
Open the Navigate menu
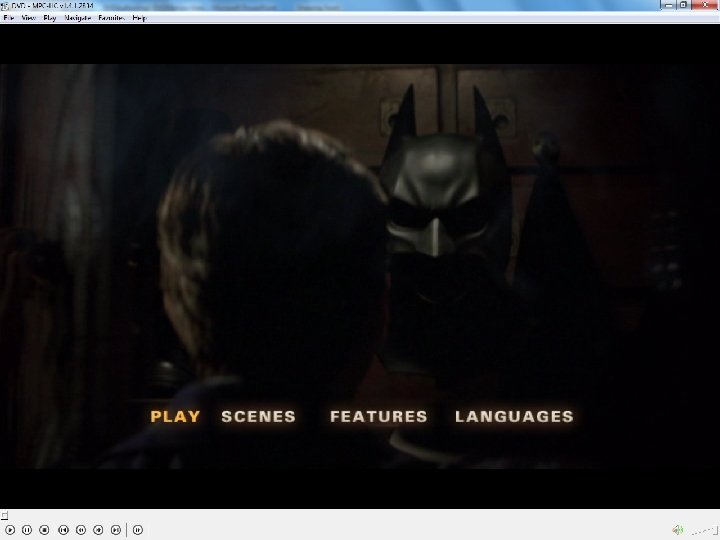click(78, 17)
